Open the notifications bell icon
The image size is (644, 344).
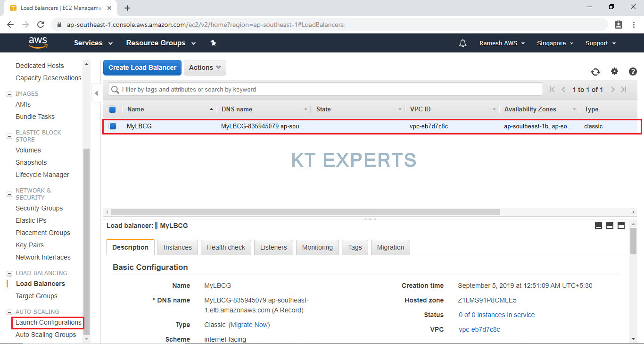coord(463,43)
